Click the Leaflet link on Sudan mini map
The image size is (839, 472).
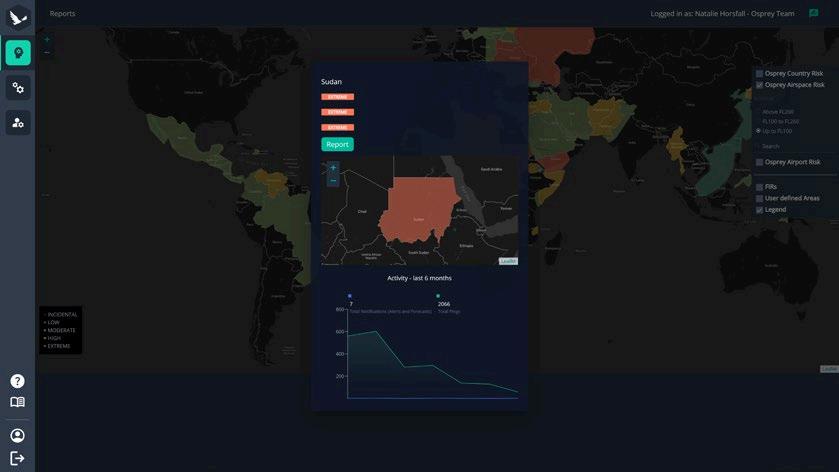(508, 261)
